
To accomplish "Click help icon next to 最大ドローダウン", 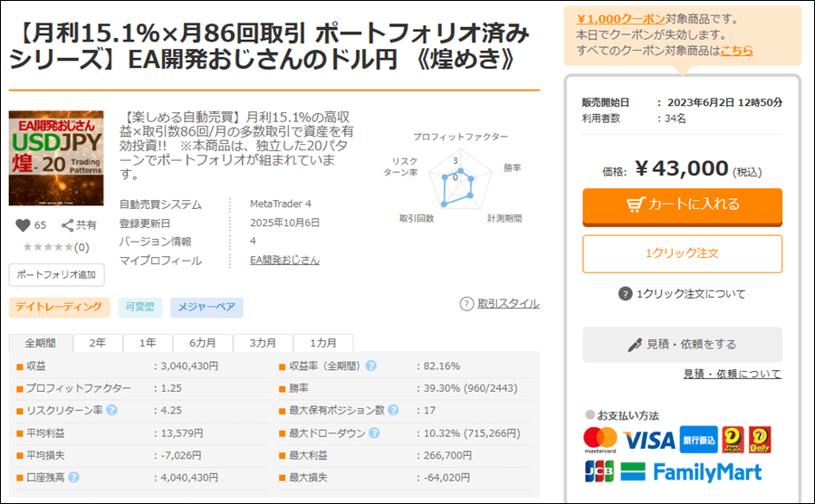I will (x=371, y=433).
